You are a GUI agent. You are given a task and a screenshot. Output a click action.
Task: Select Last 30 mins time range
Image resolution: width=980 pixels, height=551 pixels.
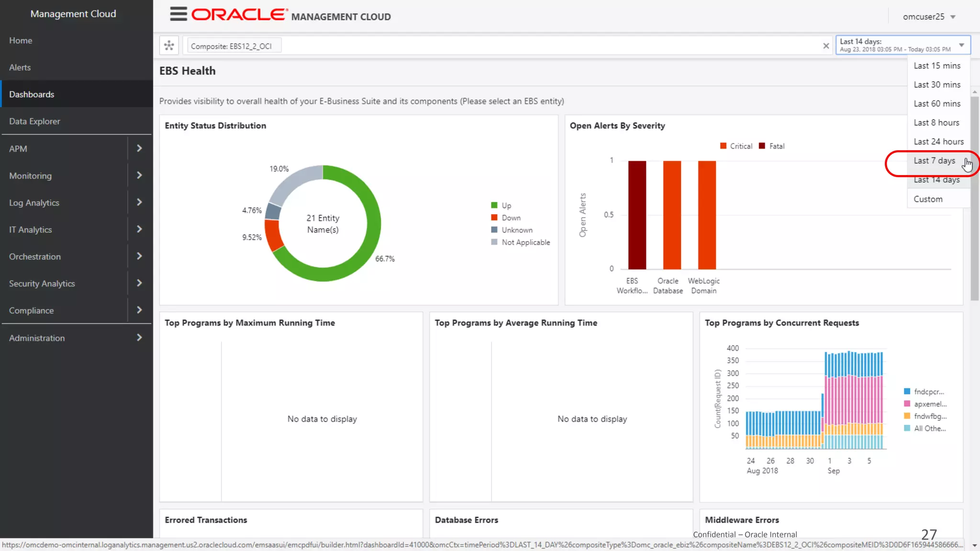[937, 85]
